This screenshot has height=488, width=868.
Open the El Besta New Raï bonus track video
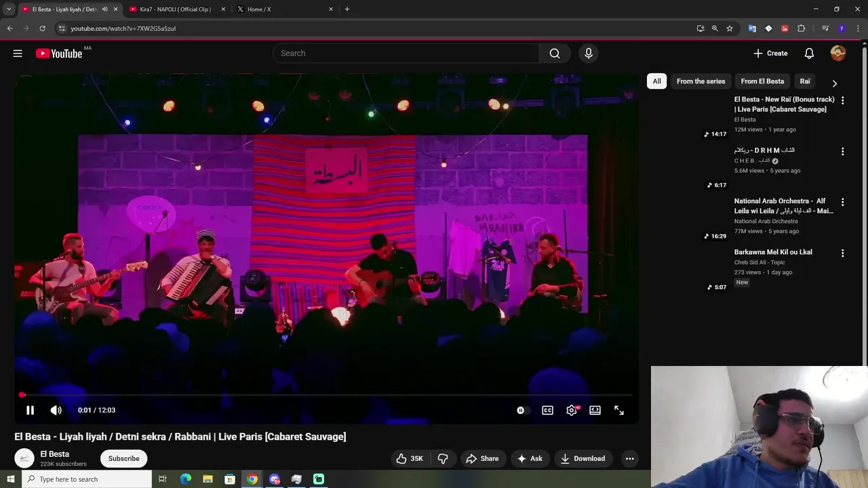[x=784, y=104]
